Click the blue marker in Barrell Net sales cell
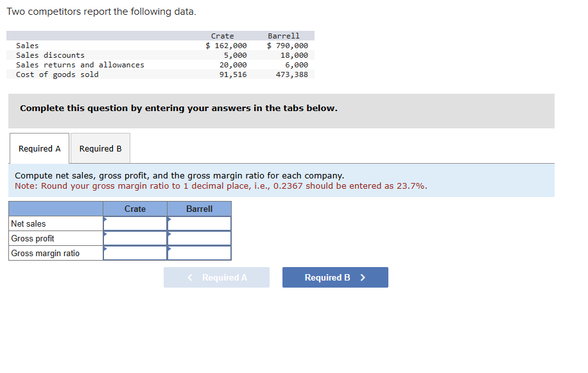Screen dimensions: 588x373 click(x=169, y=219)
